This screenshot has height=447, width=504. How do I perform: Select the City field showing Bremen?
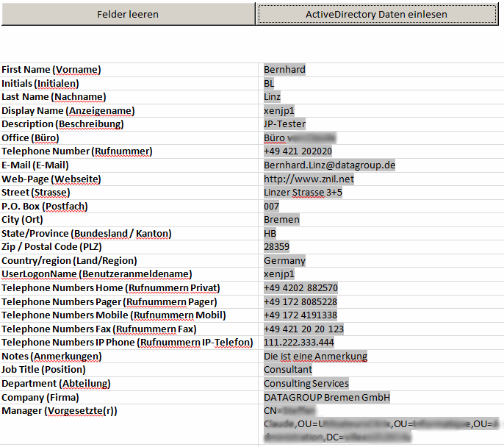tap(281, 220)
